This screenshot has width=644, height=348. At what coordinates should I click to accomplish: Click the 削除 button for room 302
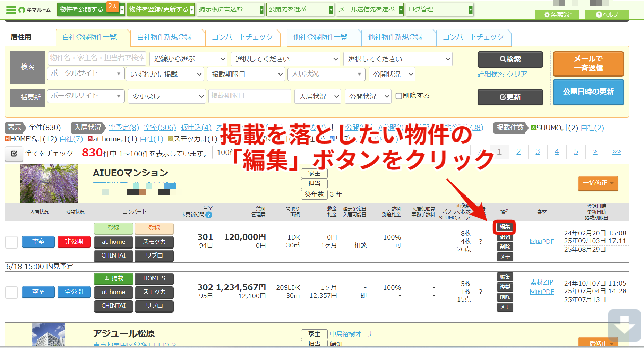tap(505, 297)
